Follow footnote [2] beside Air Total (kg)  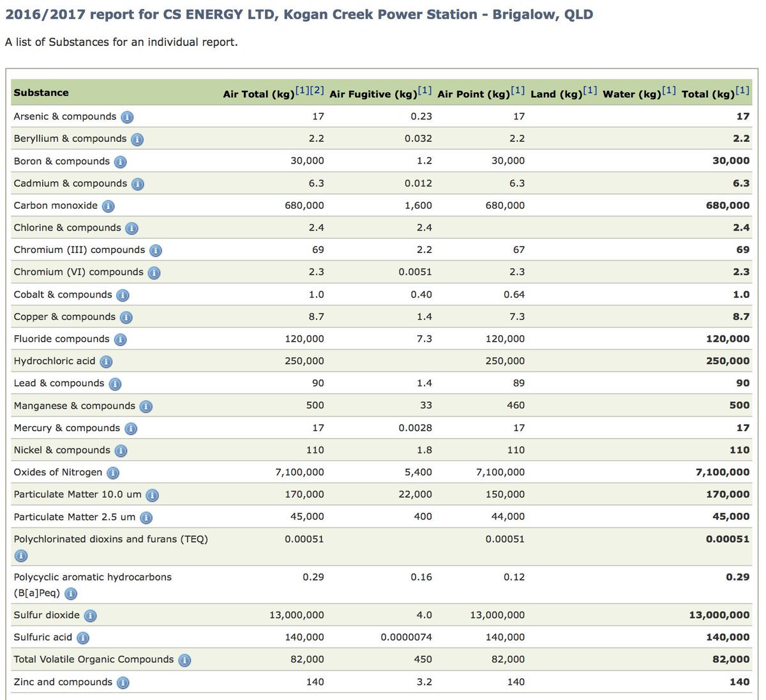coord(317,90)
